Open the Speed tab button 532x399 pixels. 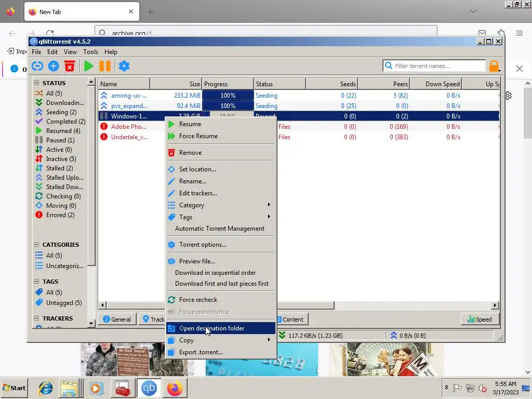coord(480,320)
